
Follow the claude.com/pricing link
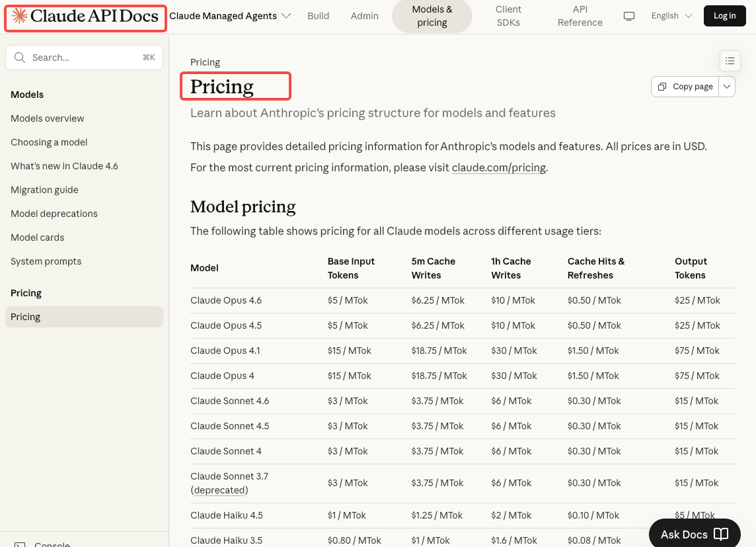coord(498,167)
